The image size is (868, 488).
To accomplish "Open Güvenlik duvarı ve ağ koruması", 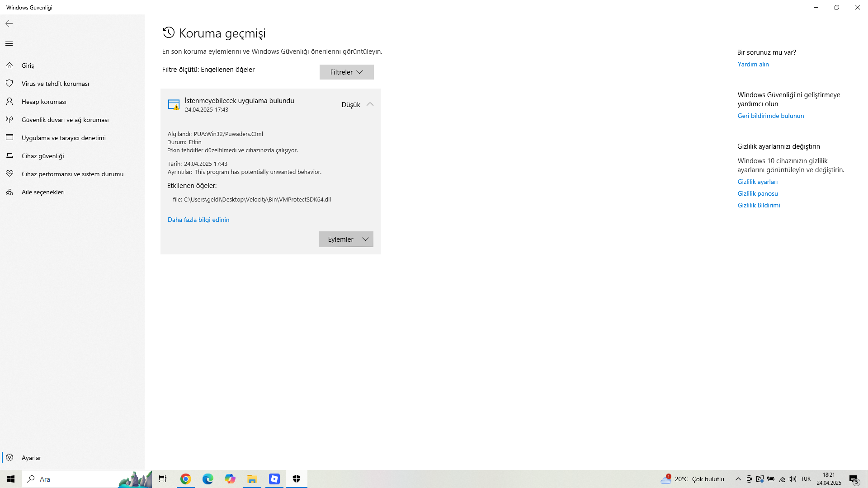I will click(65, 120).
